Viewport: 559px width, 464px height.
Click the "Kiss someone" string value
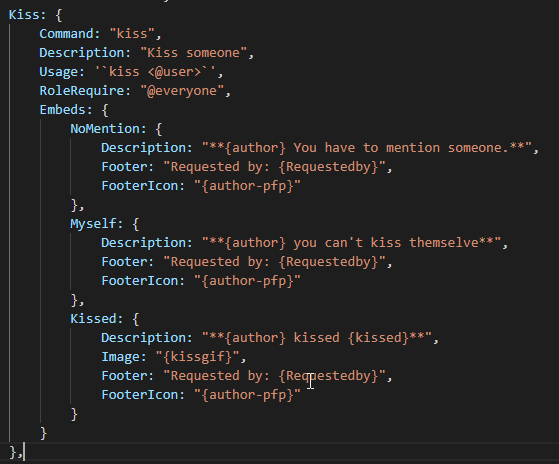click(194, 53)
